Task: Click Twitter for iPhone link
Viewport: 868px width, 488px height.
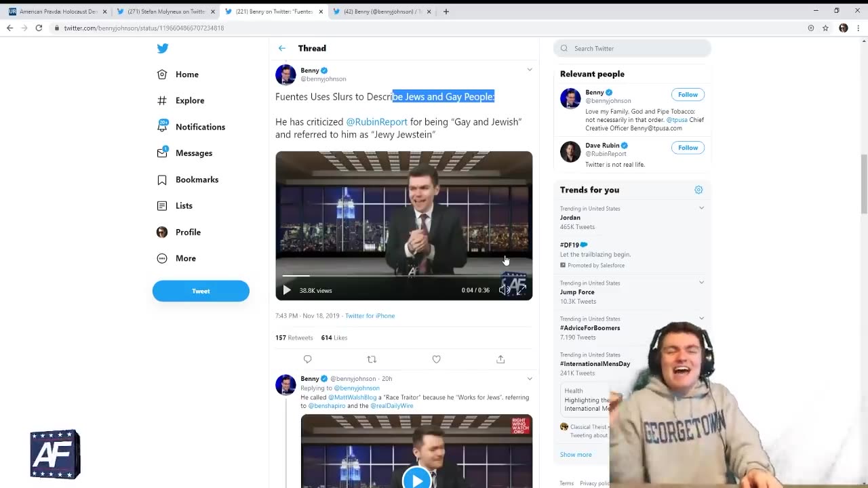Action: [370, 316]
